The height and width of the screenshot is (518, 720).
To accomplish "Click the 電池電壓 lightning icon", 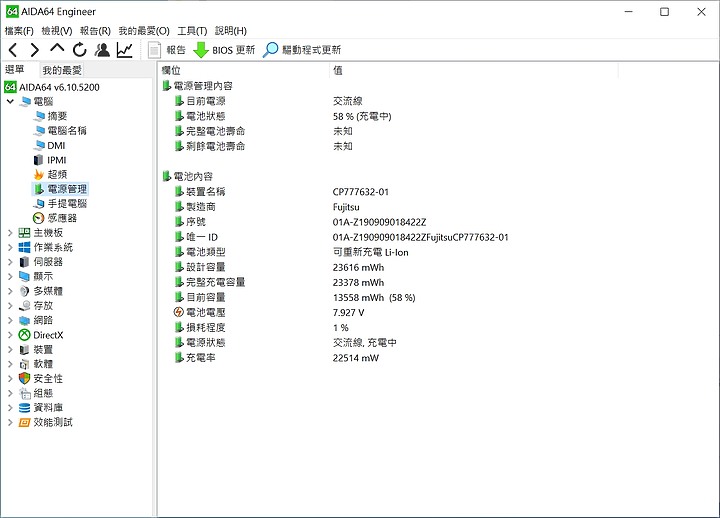I will click(x=179, y=312).
